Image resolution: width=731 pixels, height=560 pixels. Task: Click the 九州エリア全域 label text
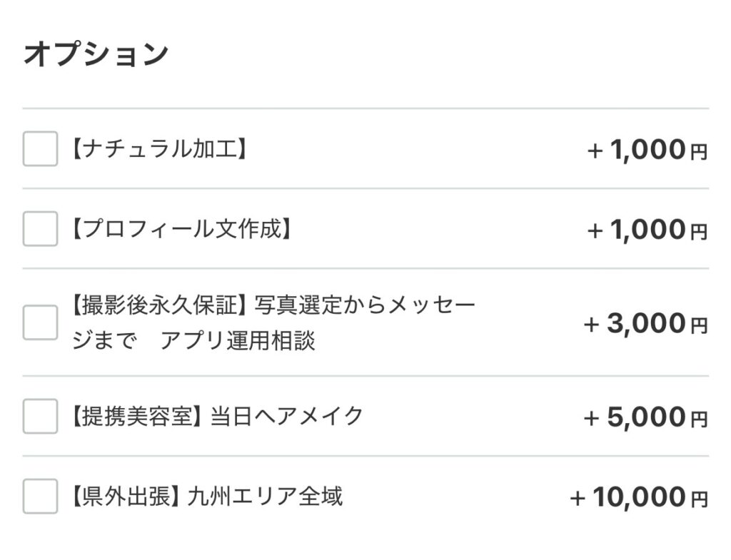[x=265, y=496]
